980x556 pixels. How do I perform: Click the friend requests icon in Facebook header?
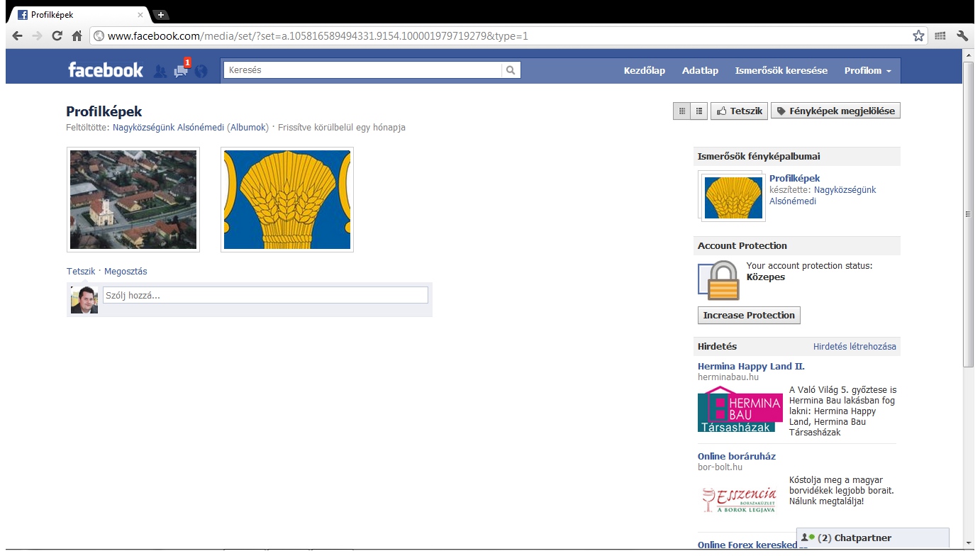coord(160,71)
